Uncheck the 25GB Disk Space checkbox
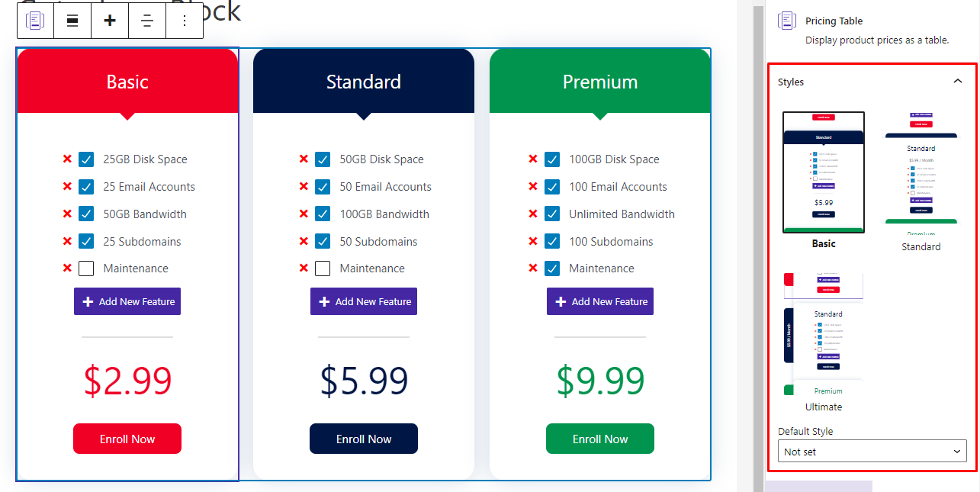This screenshot has height=492, width=980. click(x=85, y=159)
